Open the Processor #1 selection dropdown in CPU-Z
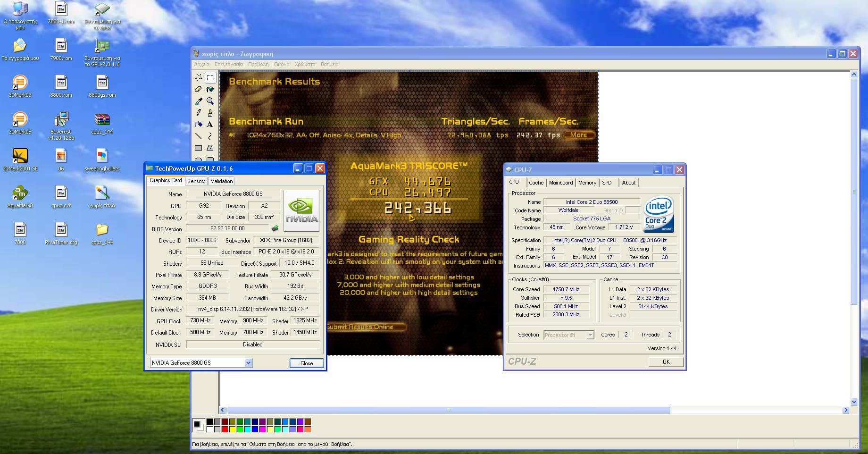Screen dimensions: 868x454 coord(590,335)
